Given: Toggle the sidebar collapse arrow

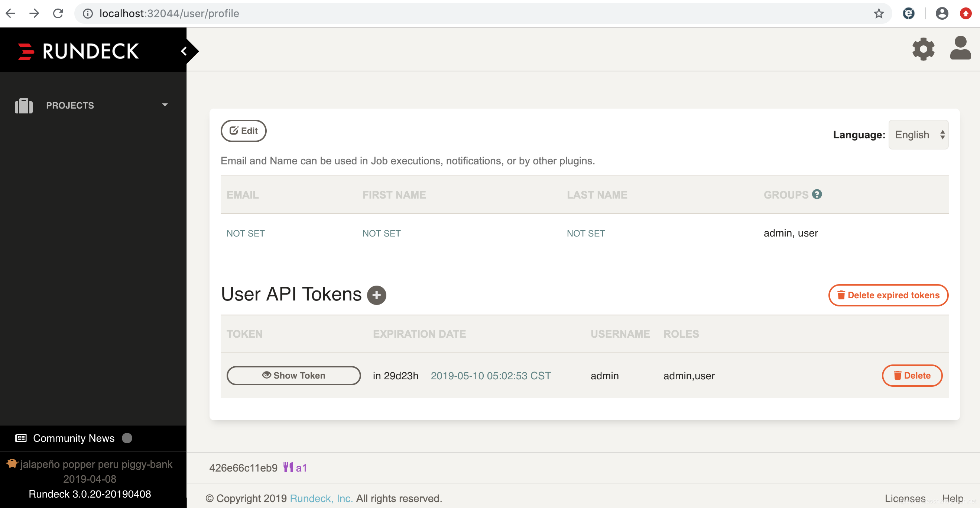Looking at the screenshot, I should coord(186,51).
